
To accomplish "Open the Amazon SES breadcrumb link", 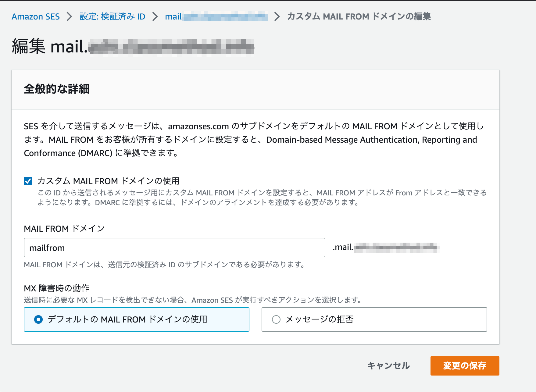I will [35, 17].
